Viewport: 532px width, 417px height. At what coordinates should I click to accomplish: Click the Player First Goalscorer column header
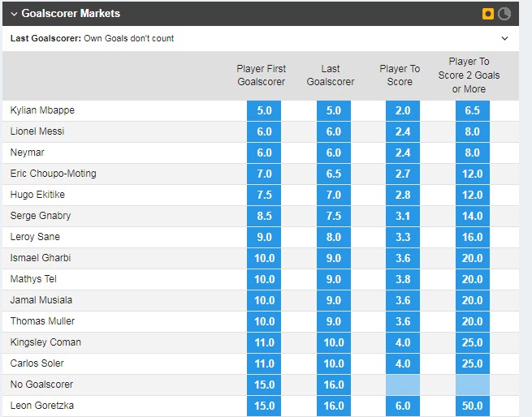coord(262,75)
